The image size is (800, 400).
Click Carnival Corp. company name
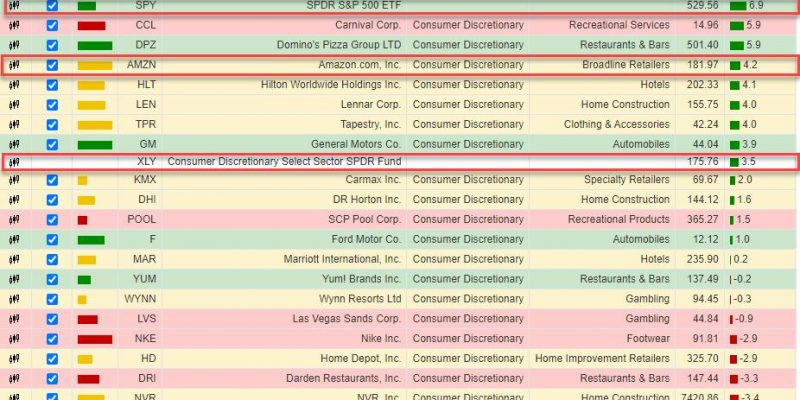[368, 25]
